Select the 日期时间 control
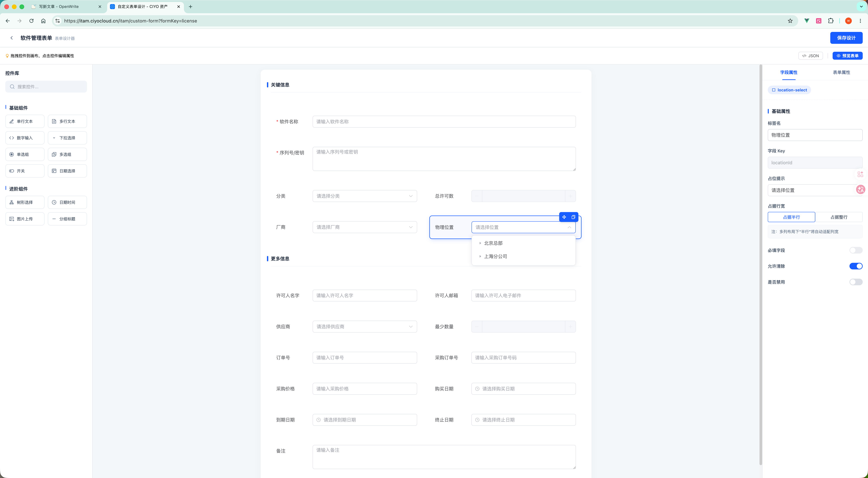 coord(67,202)
